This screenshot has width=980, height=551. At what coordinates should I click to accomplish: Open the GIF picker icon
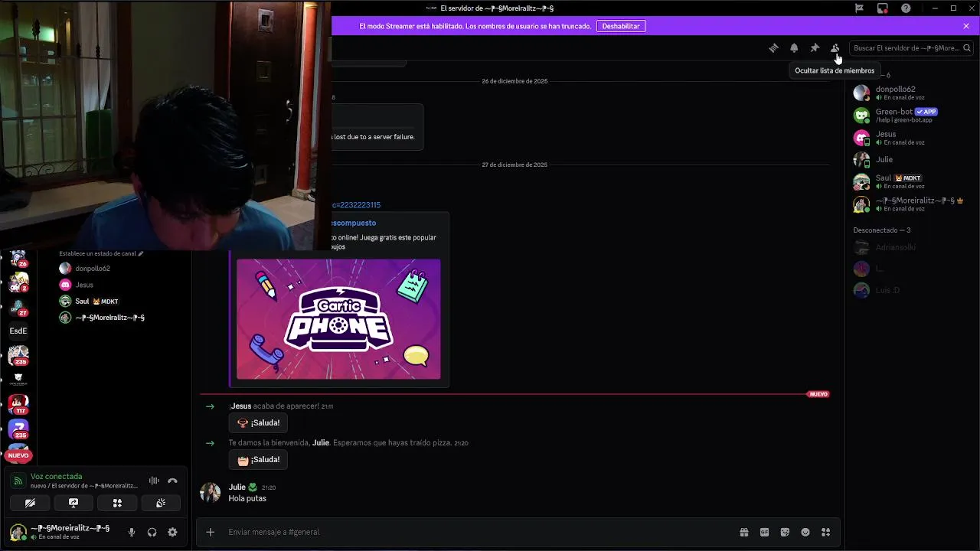(x=764, y=532)
